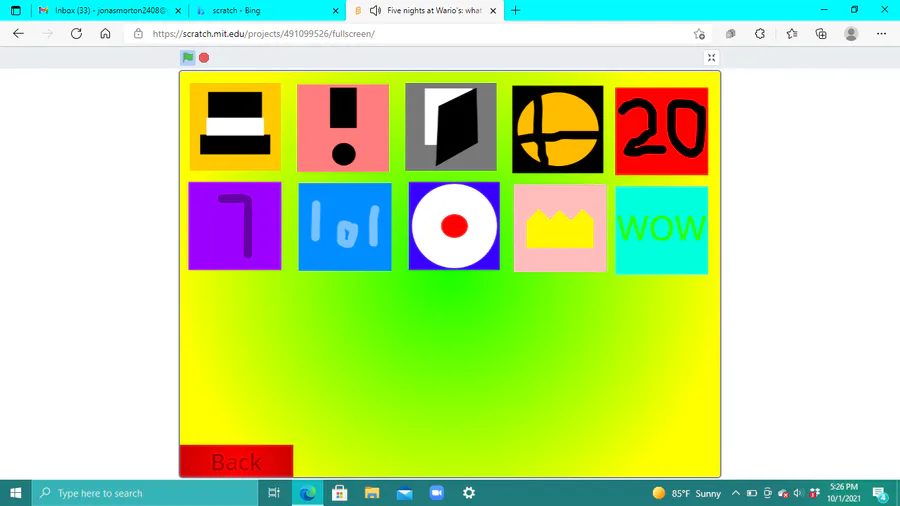Open the tab actions menu icon
The width and height of the screenshot is (900, 506).
click(x=15, y=10)
